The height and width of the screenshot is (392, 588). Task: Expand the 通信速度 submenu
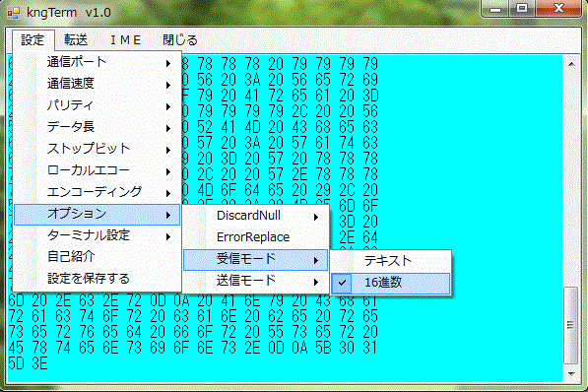point(97,84)
